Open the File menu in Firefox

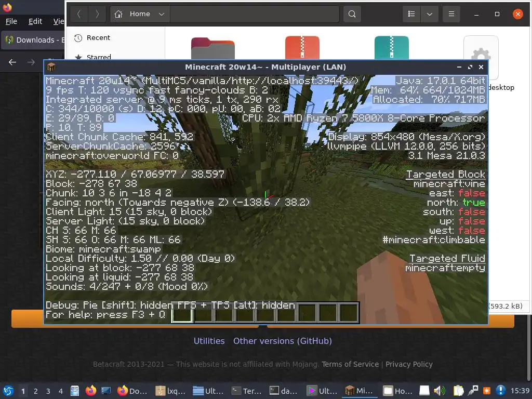coord(11,21)
